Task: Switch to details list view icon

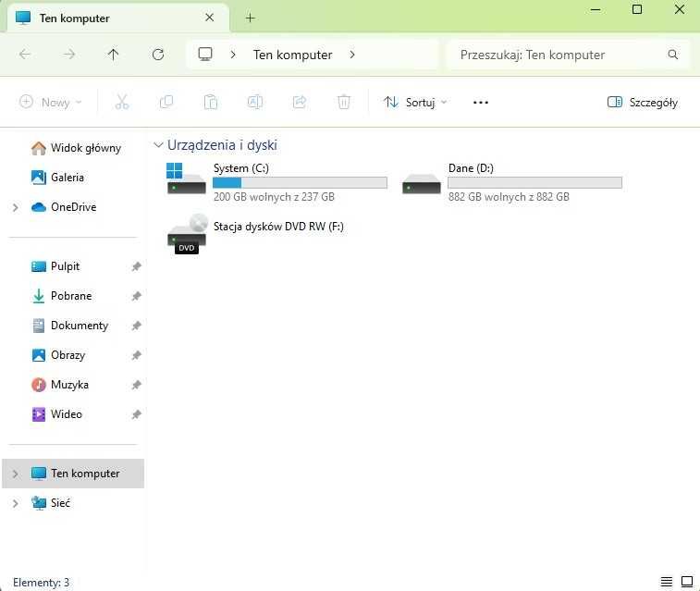Action: [x=666, y=582]
